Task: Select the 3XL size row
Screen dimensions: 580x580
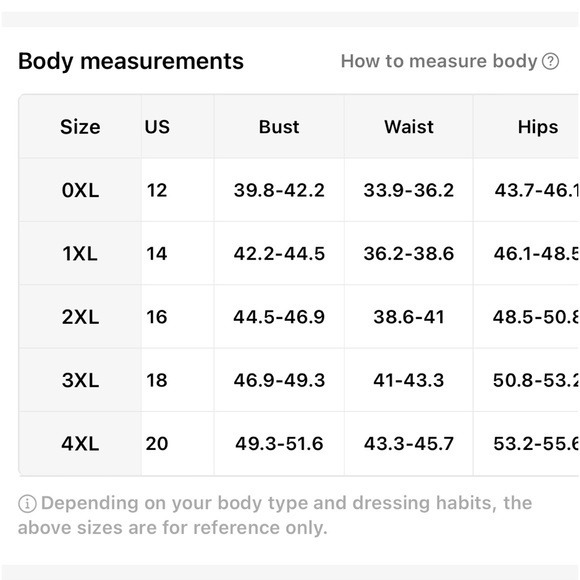Action: coord(299,380)
